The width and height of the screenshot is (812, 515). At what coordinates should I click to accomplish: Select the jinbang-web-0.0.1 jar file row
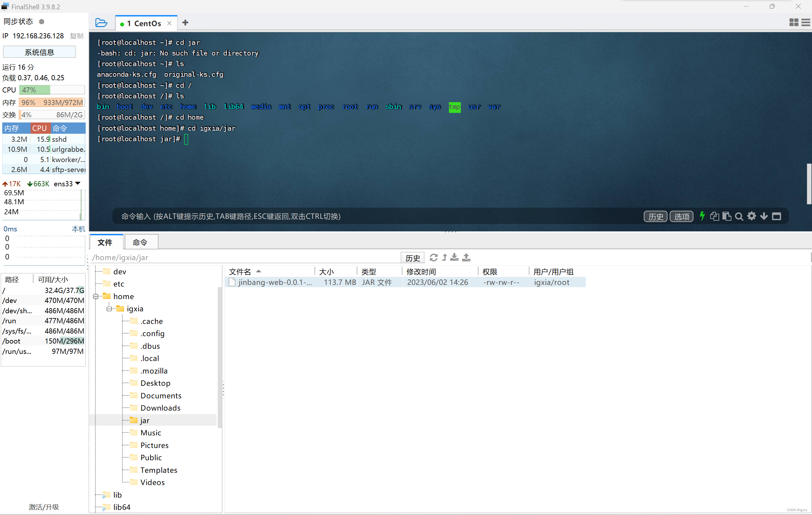[405, 282]
